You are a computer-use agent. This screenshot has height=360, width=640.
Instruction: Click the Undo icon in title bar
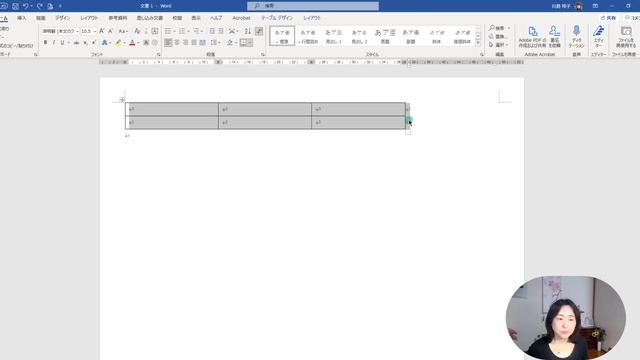[26, 6]
